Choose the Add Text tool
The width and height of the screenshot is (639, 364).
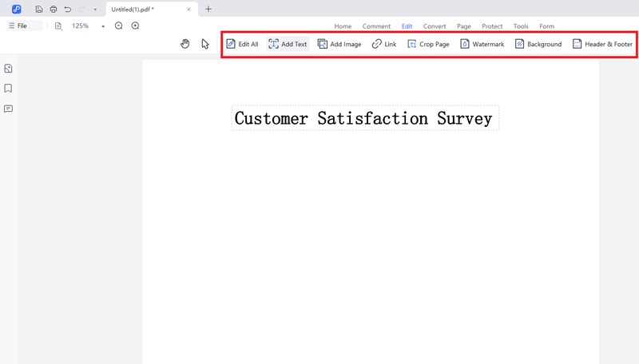(x=288, y=44)
